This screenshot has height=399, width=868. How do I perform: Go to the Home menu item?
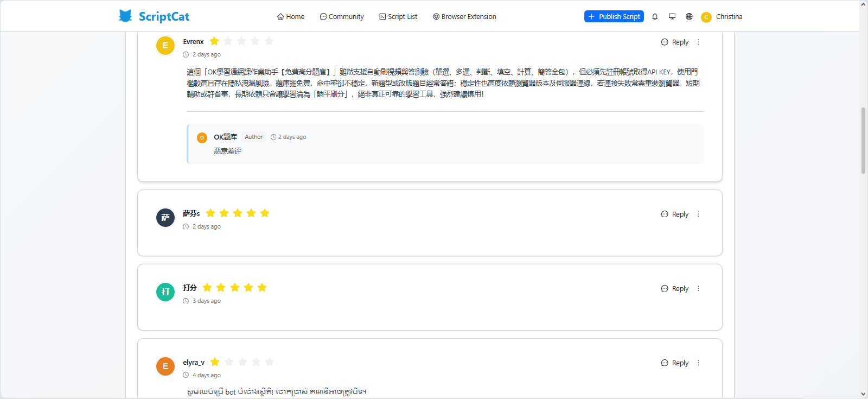[x=291, y=17]
